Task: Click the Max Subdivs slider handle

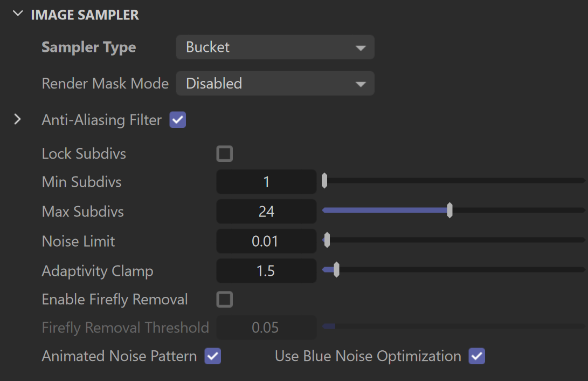Action: pos(449,210)
